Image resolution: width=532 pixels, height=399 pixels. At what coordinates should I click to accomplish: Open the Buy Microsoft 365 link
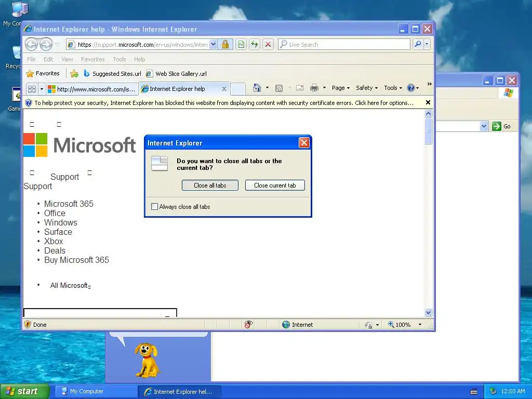pos(77,260)
